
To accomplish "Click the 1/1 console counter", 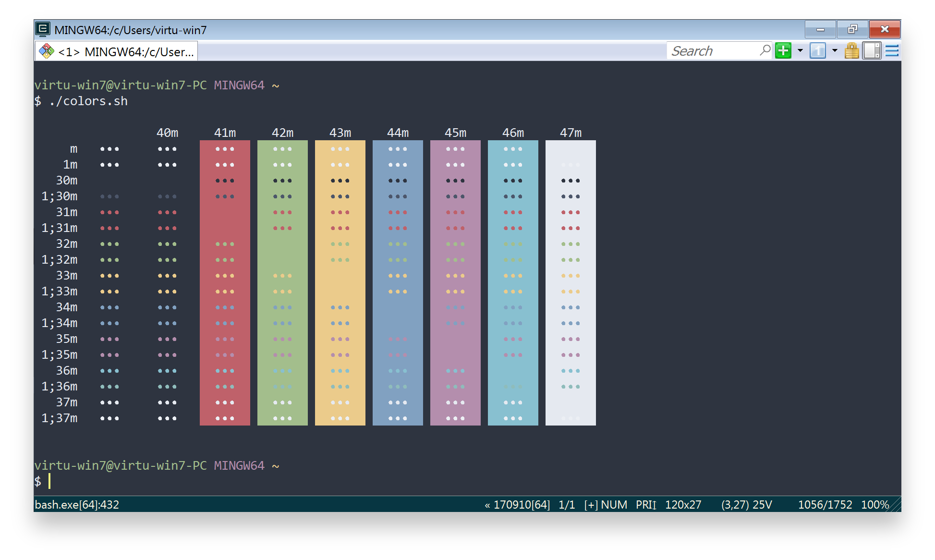I will pyautogui.click(x=567, y=505).
